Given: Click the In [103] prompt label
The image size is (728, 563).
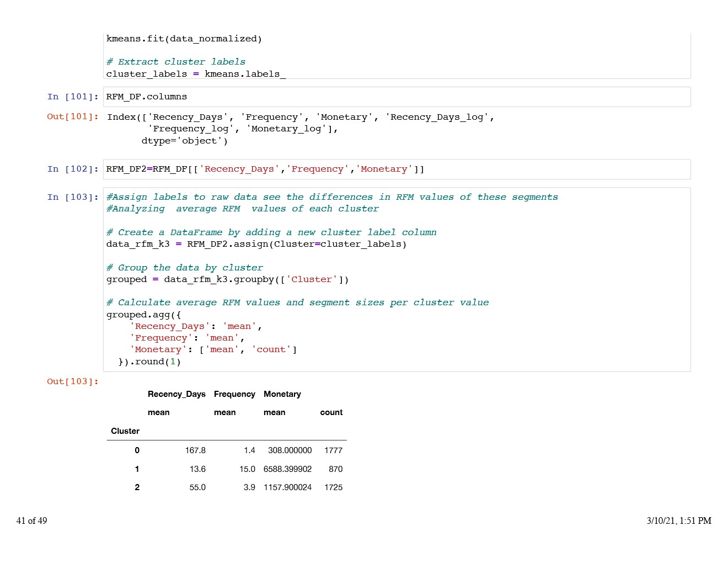Looking at the screenshot, I should [73, 197].
